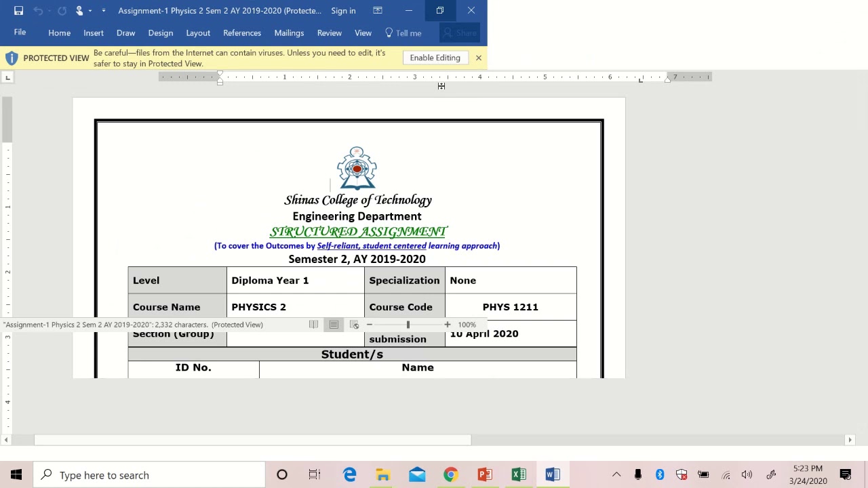Switch to the Home tab

[59, 33]
